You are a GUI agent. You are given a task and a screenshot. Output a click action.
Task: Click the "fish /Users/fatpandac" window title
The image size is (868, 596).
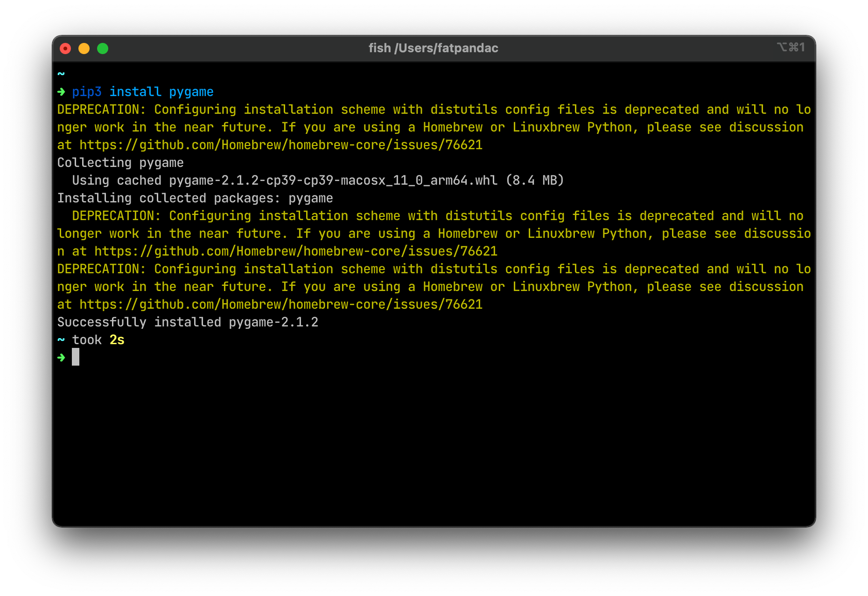tap(433, 48)
